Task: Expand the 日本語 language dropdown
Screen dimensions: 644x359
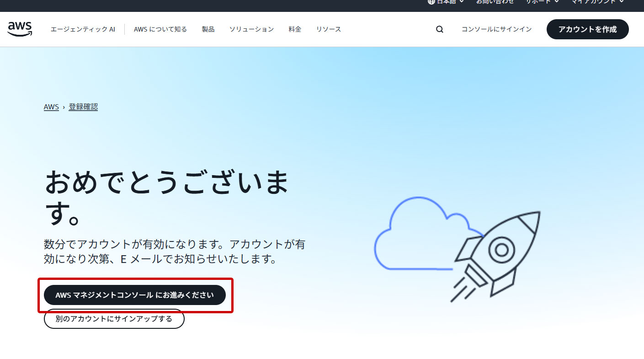Action: click(x=446, y=2)
